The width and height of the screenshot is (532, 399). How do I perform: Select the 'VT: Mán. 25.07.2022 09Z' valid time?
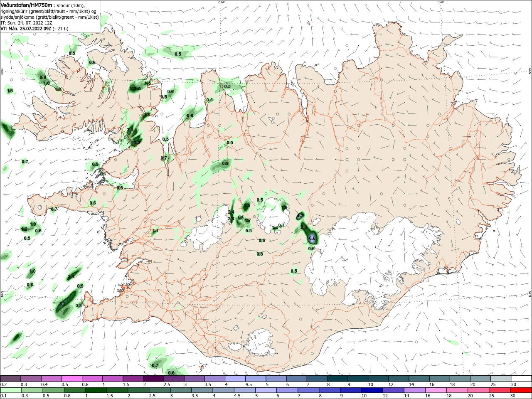pos(26,29)
